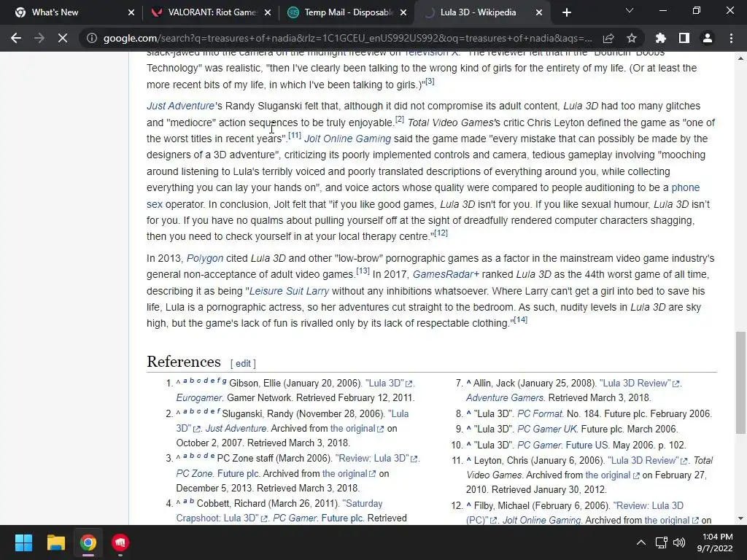Click backlink 'a' of reference 4
This screenshot has width=747, height=560.
pyautogui.click(x=185, y=501)
